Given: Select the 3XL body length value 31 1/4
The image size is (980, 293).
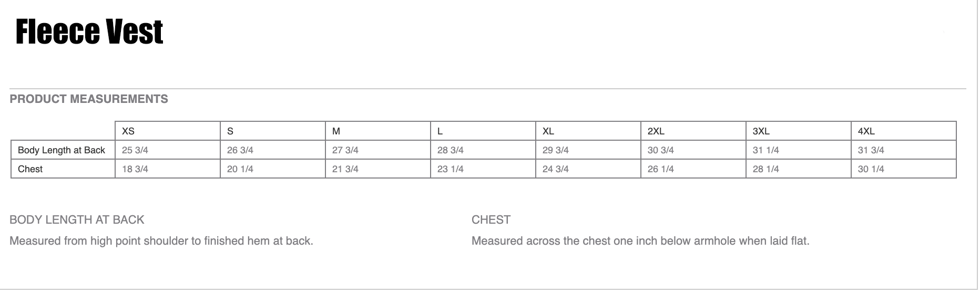Looking at the screenshot, I should pos(766,150).
